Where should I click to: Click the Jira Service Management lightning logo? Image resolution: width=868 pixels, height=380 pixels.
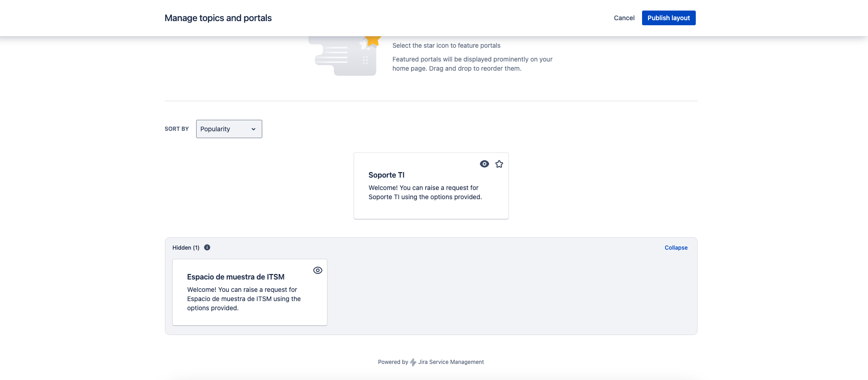click(x=413, y=362)
